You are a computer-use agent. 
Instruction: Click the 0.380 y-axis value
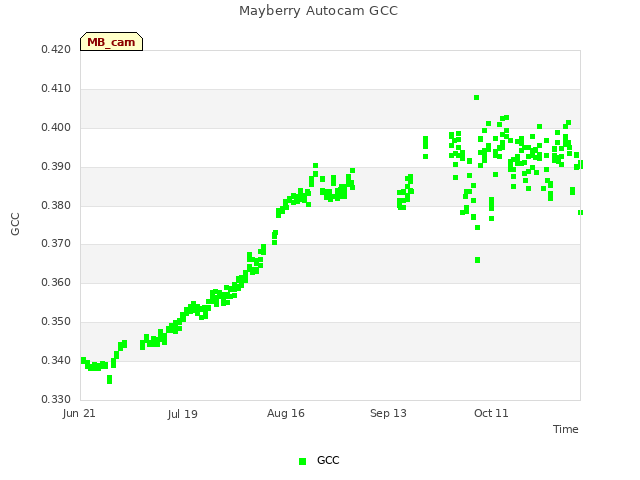coord(56,205)
